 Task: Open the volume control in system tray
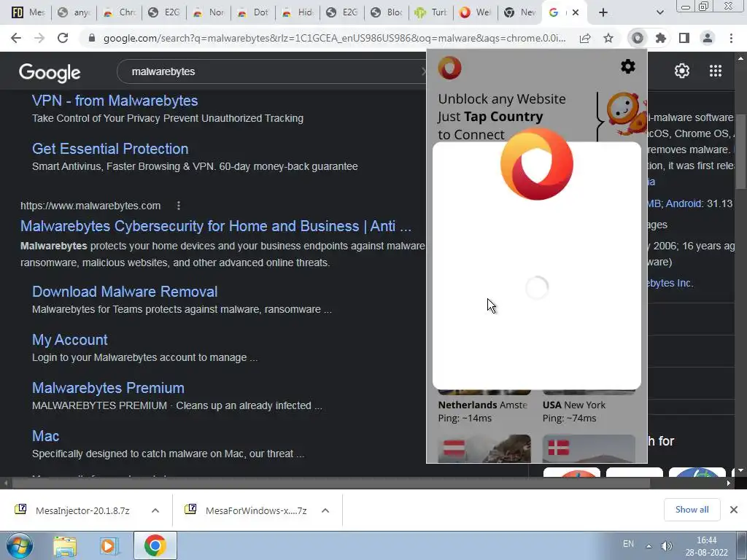(667, 546)
